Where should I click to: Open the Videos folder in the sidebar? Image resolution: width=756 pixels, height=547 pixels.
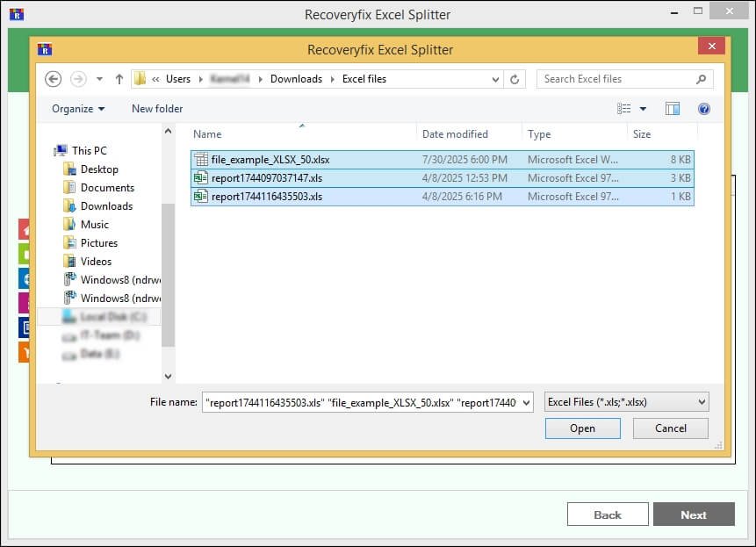(96, 262)
